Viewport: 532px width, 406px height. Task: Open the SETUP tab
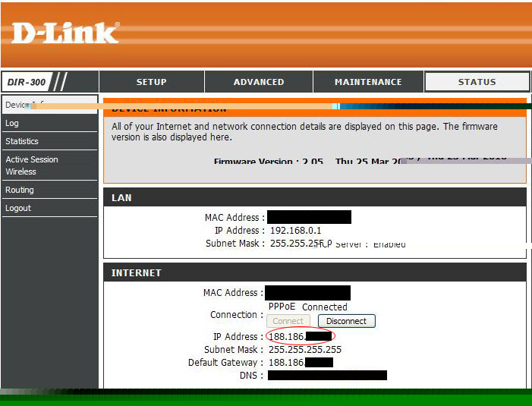tap(151, 82)
